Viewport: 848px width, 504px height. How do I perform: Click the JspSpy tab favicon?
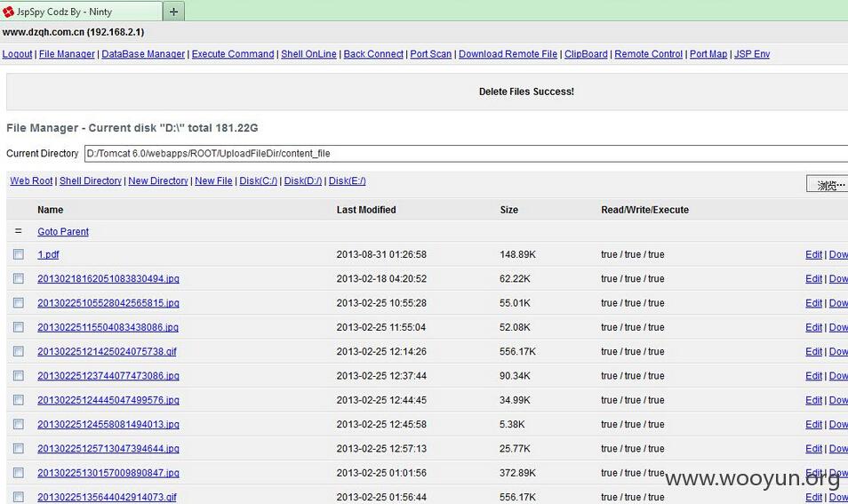[x=8, y=12]
